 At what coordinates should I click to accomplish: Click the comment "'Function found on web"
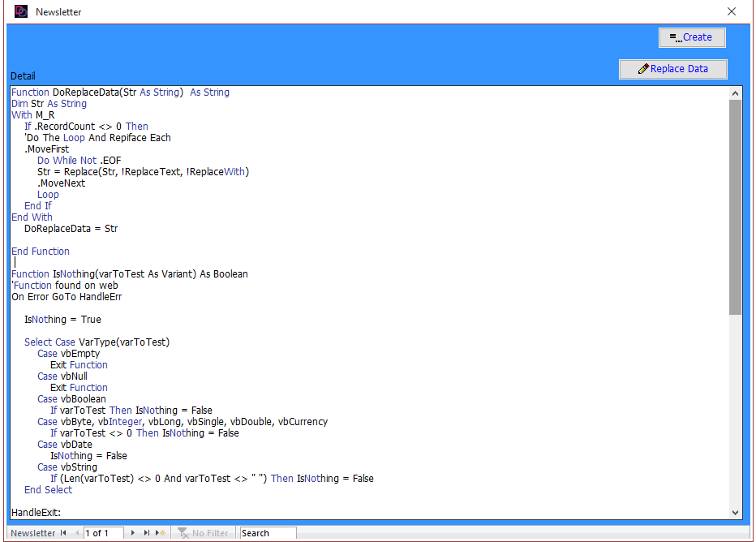65,286
